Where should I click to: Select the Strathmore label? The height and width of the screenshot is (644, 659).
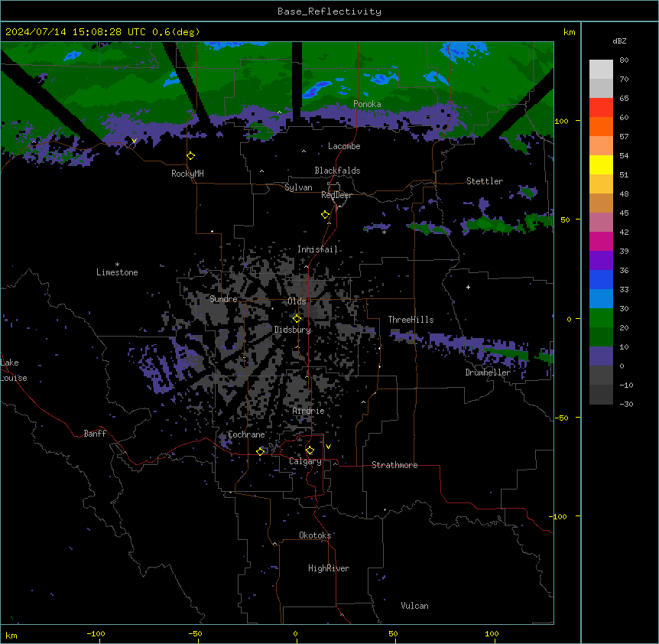coord(394,465)
